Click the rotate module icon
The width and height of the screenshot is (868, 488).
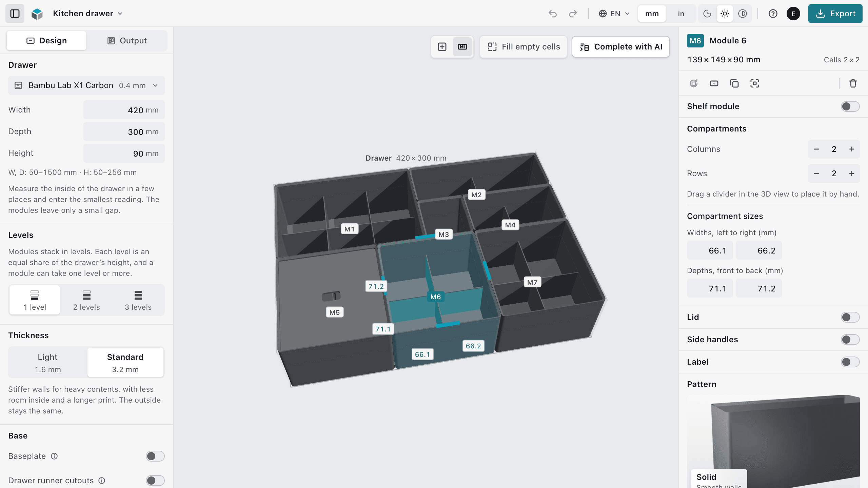694,83
